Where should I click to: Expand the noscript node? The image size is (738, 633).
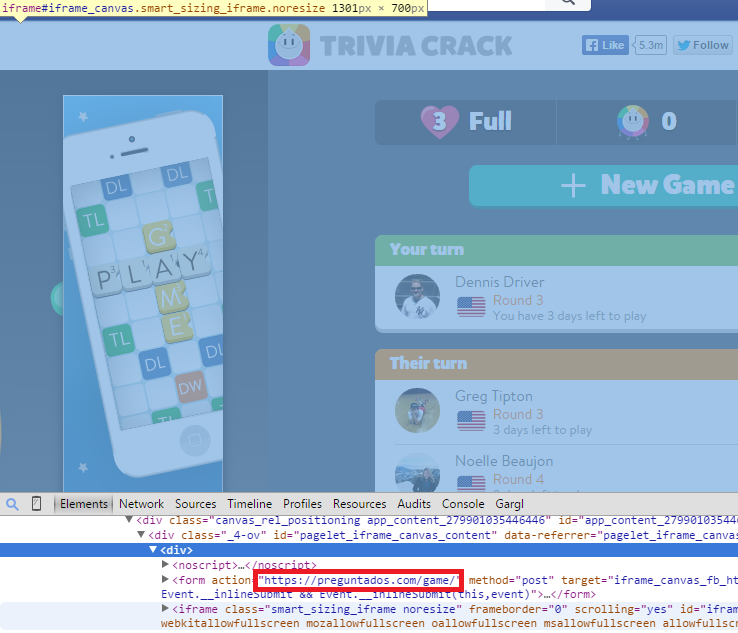pyautogui.click(x=166, y=565)
